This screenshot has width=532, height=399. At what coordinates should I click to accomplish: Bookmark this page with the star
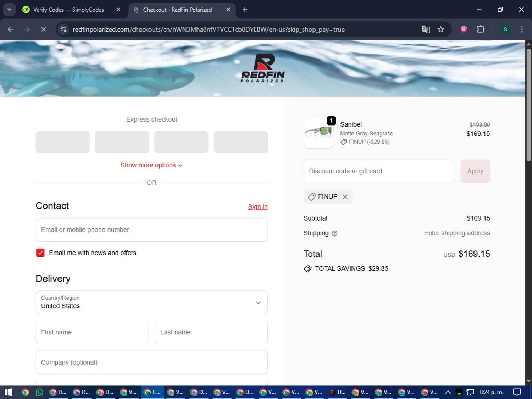[x=440, y=29]
